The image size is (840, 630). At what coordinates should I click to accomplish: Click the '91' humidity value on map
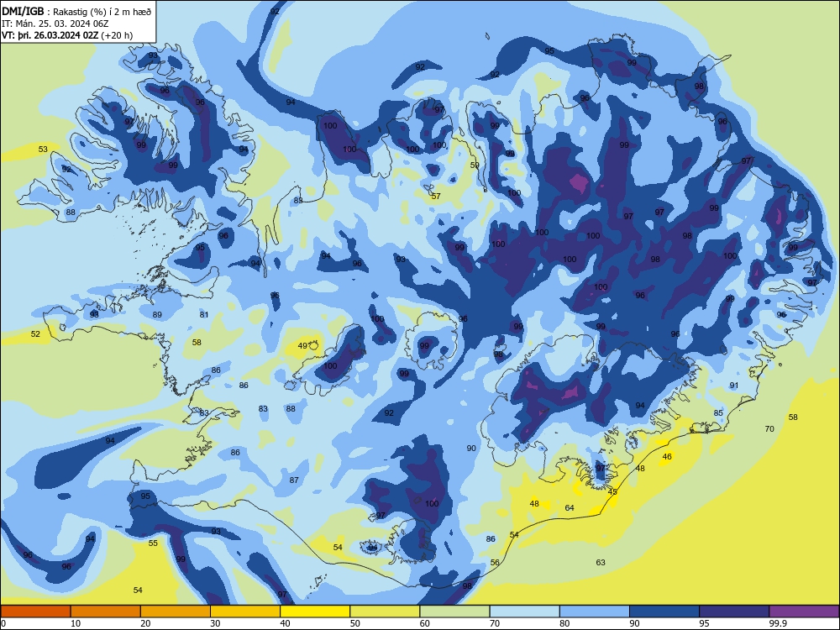click(734, 386)
